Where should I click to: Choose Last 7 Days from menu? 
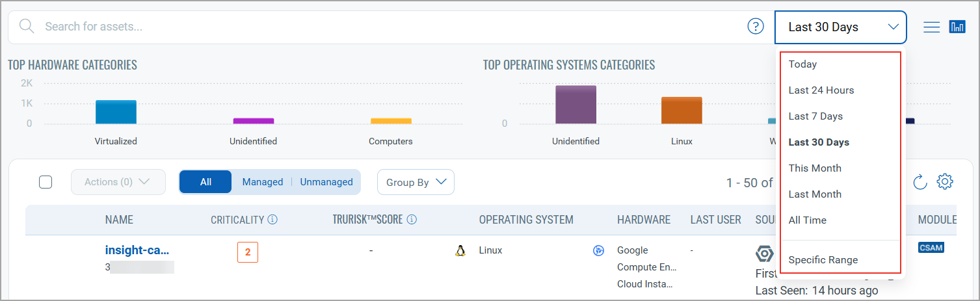[x=815, y=116]
